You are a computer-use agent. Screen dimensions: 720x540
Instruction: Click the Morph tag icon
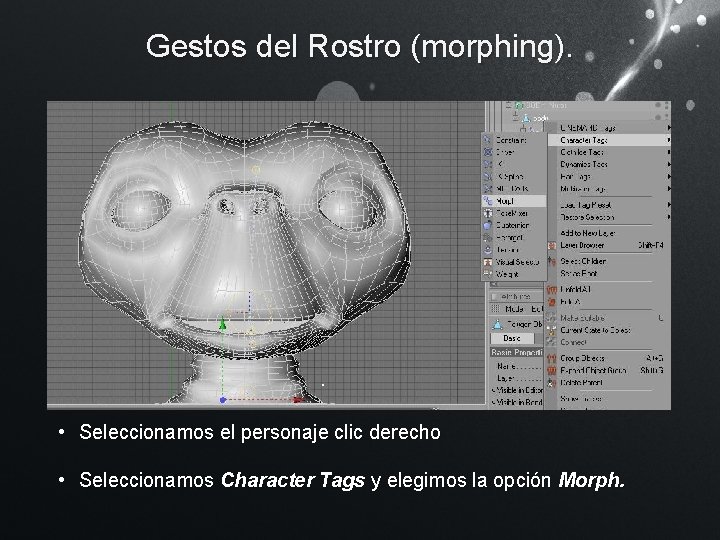pos(488,201)
